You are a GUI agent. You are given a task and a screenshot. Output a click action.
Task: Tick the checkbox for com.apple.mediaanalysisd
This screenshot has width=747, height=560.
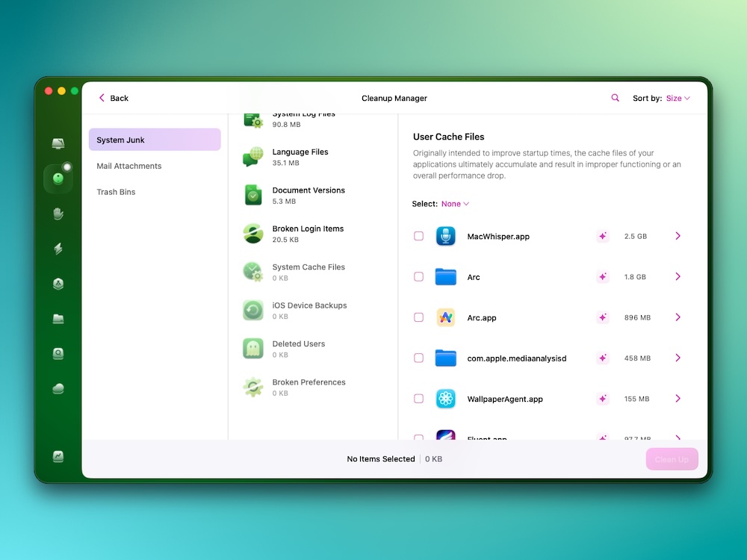[x=418, y=358]
